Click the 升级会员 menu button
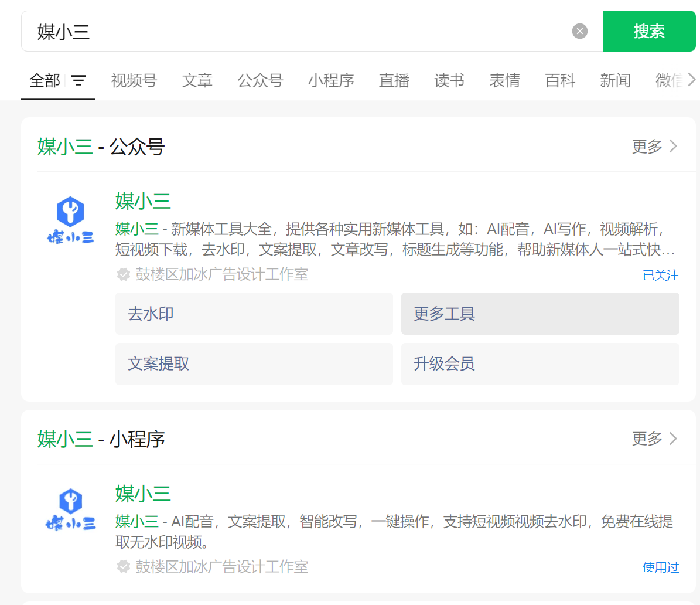Screen dimensions: 700x605 [x=540, y=364]
